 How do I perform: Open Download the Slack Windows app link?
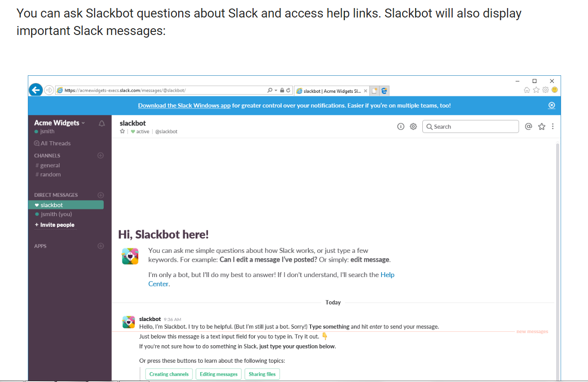(184, 105)
